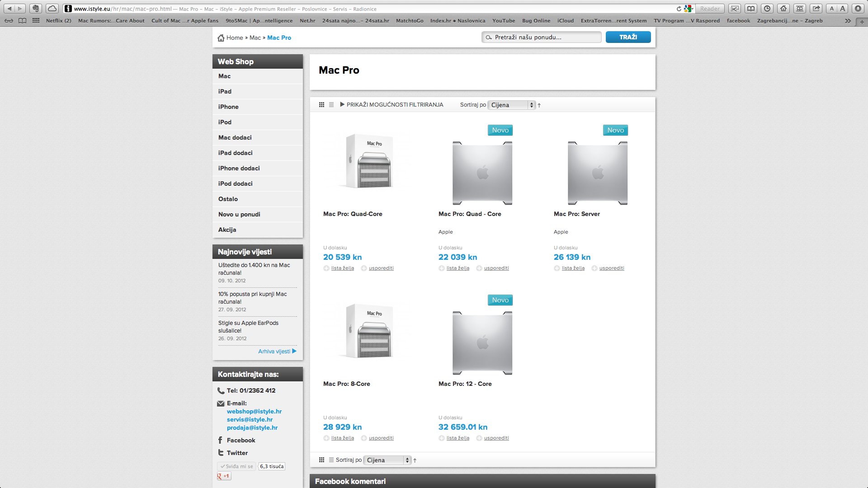Click the Evernote elephant toolbar icon
Screen dimensions: 868x488
36,9
